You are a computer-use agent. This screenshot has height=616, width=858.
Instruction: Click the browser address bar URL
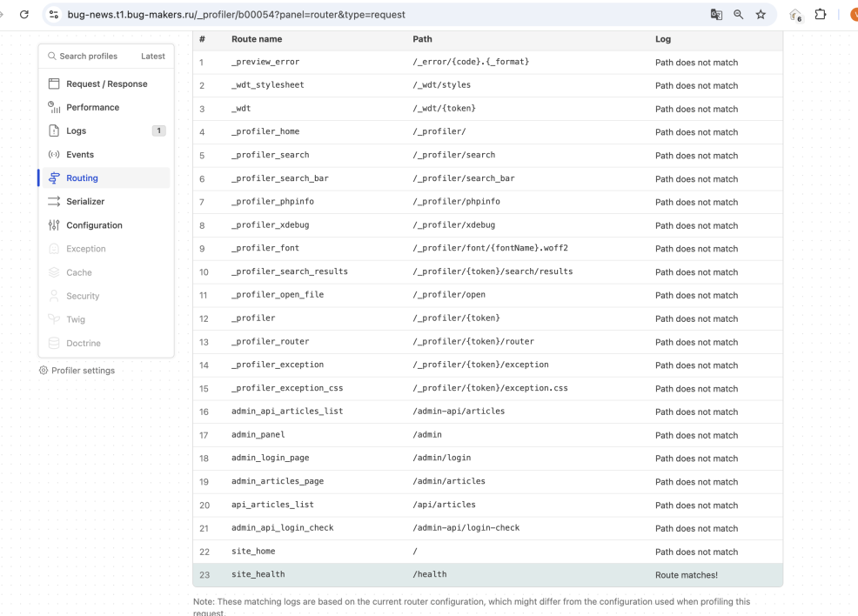pos(237,15)
